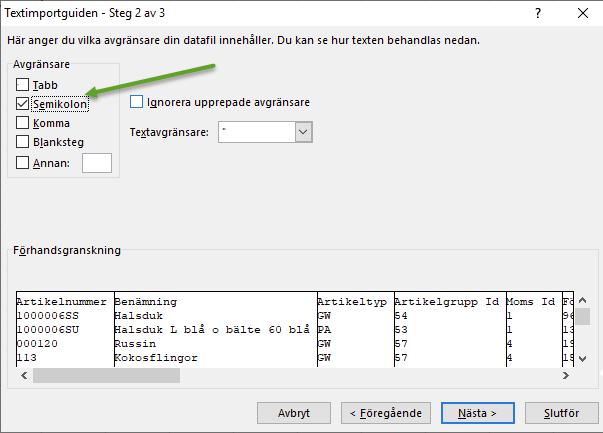Viewport: 603px width, 433px height.
Task: Click the Annan custom delimiter text field
Action: coord(96,162)
